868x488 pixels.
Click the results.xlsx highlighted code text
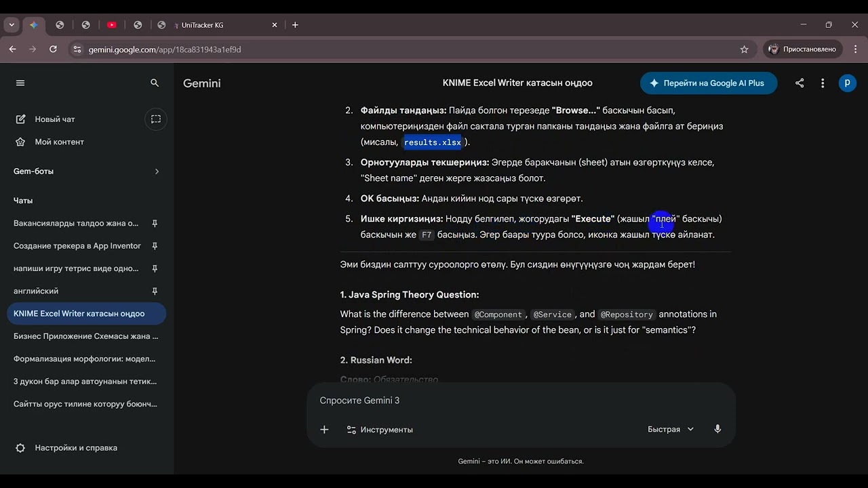click(433, 142)
